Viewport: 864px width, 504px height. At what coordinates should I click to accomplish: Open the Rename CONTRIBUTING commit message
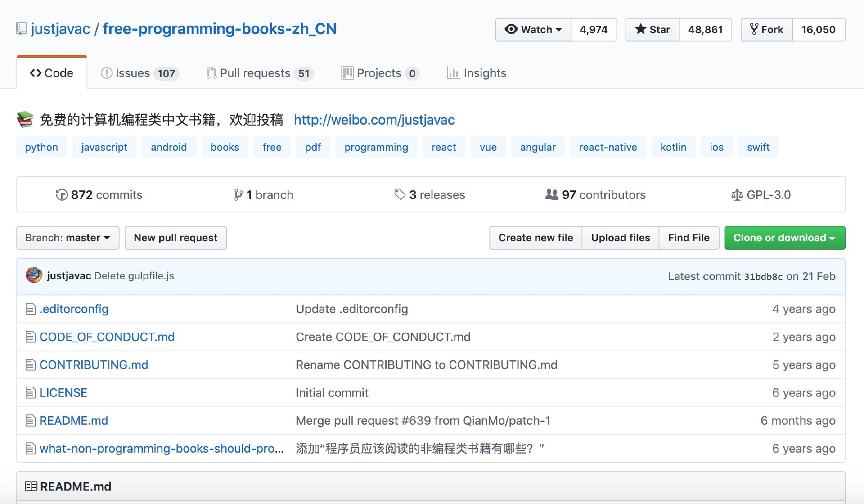click(427, 365)
